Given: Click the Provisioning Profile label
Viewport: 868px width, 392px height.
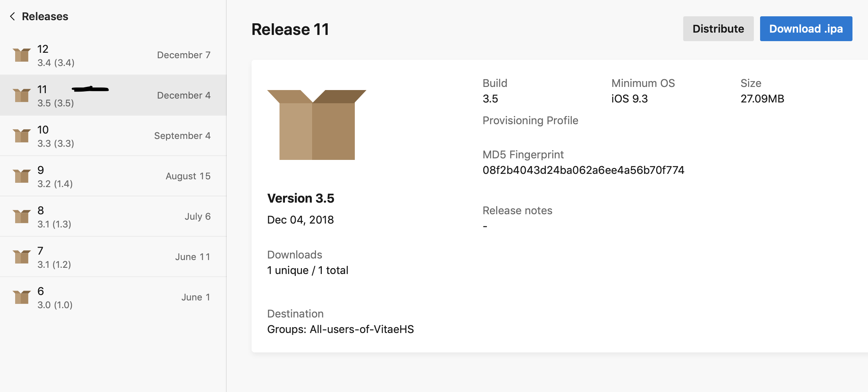Looking at the screenshot, I should (x=530, y=120).
